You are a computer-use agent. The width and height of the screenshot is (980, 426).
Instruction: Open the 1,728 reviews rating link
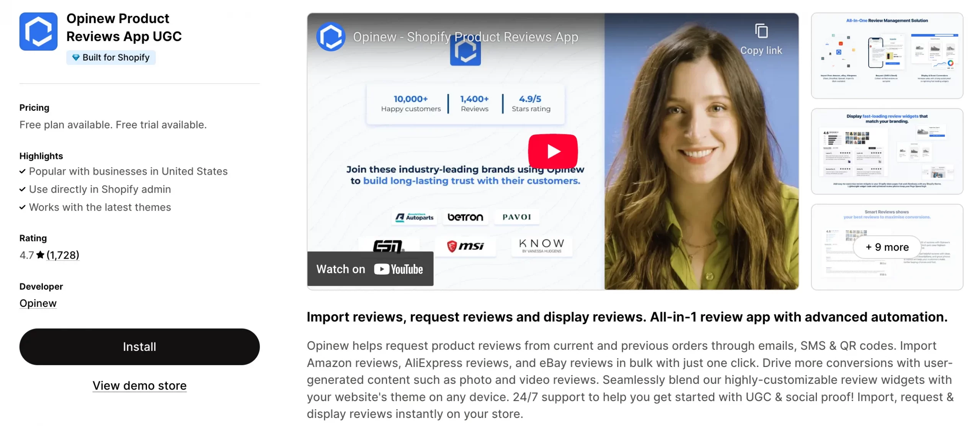point(63,255)
